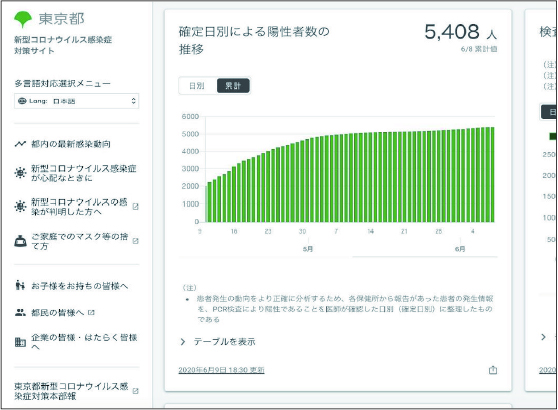Toggle the dark view button on the right card
Screen dimensions: 558x410
click(549, 112)
